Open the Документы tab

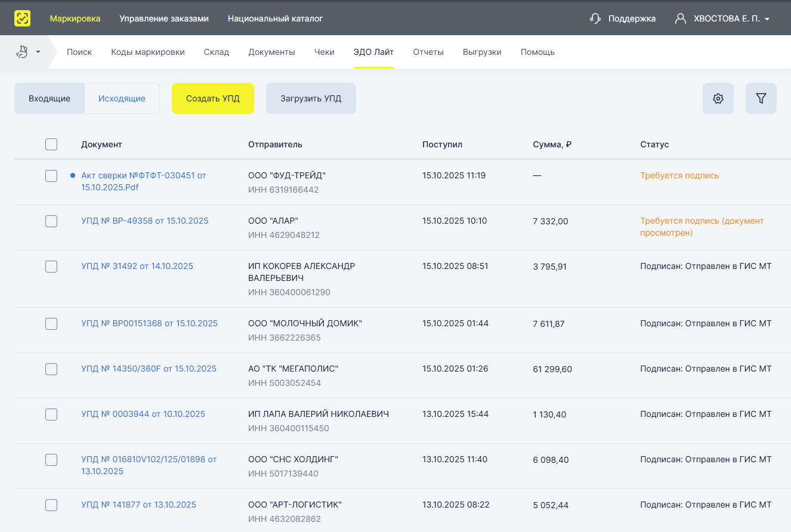point(271,52)
